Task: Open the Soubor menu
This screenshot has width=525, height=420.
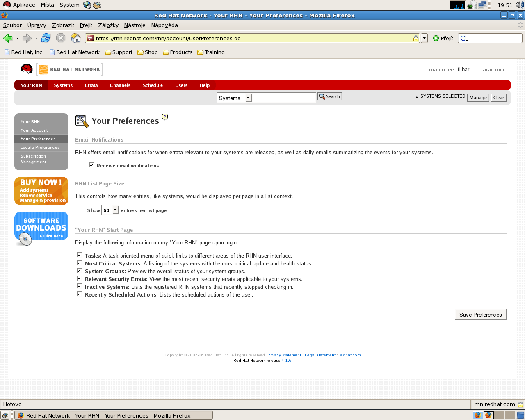Action: coord(12,25)
